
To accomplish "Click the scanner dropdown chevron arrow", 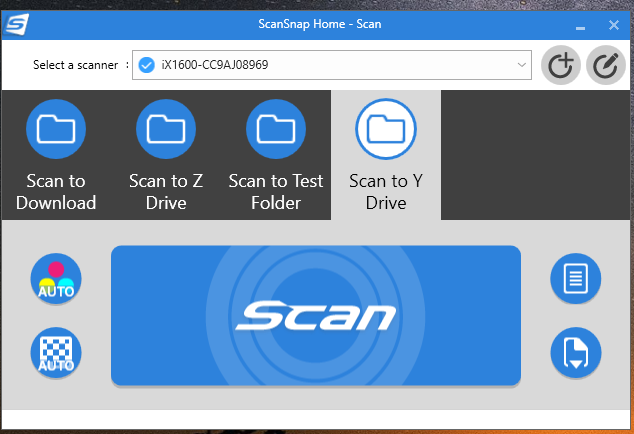I will tap(522, 65).
